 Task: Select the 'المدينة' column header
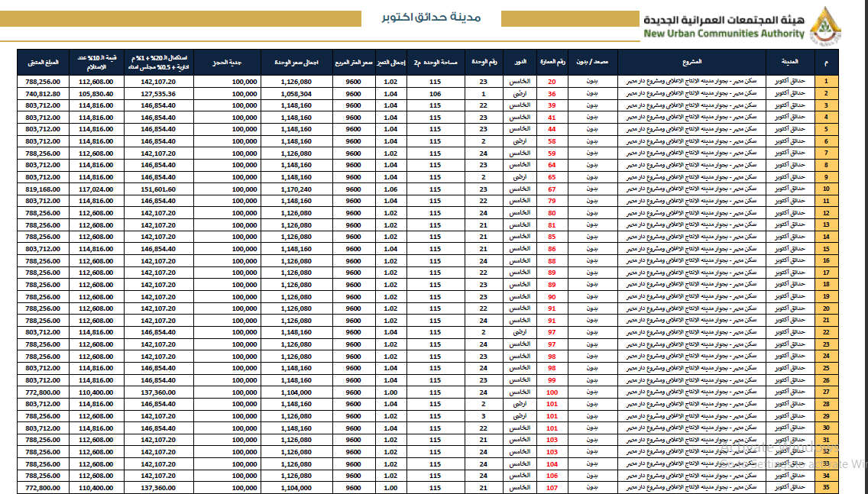click(791, 63)
